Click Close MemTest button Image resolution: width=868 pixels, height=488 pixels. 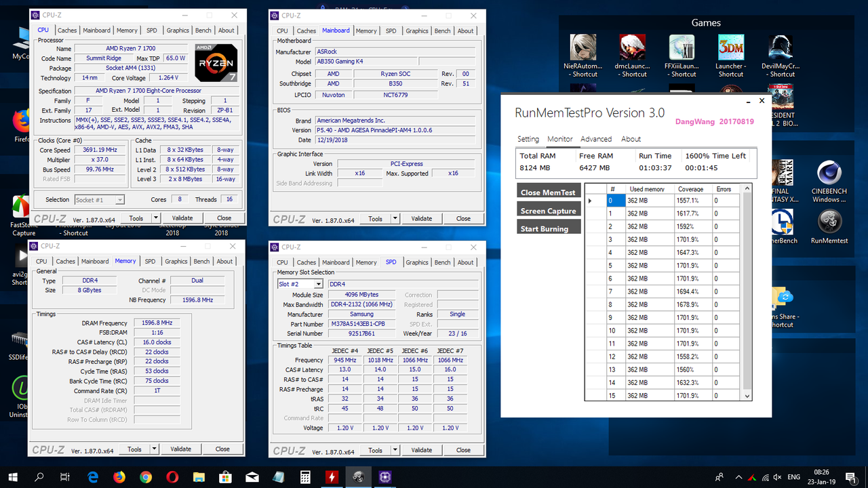pos(549,192)
